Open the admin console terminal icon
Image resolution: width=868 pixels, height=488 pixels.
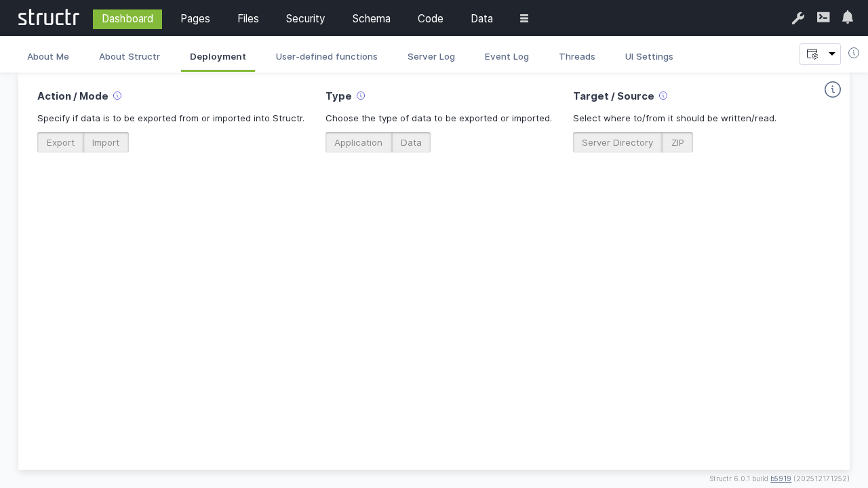pos(823,18)
